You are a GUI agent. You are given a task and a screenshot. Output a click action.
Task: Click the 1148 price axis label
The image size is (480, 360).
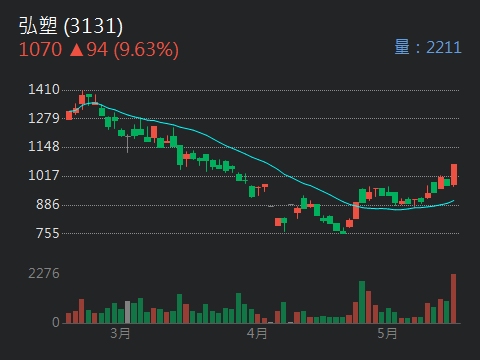[44, 146]
